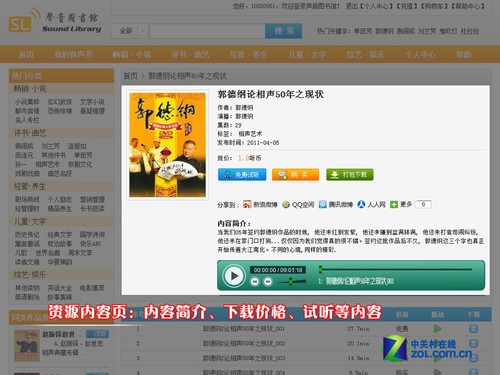The image size is (500, 375).
Task: Click the share count box showing 0
Action: pos(423,204)
